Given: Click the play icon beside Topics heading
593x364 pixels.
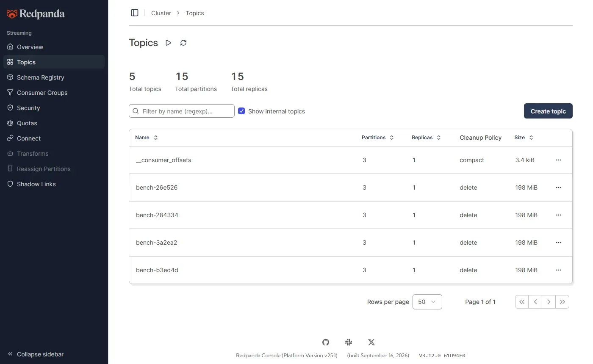Looking at the screenshot, I should (169, 43).
